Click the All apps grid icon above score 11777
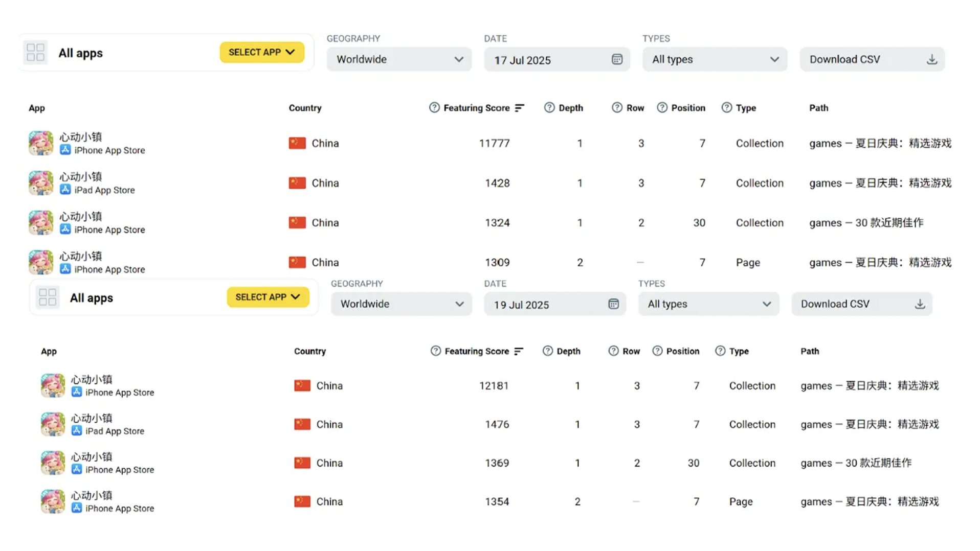Image resolution: width=980 pixels, height=551 pixels. (35, 53)
